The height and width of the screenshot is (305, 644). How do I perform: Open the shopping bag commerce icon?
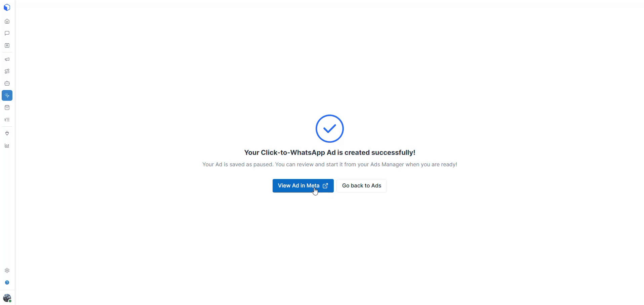7,107
